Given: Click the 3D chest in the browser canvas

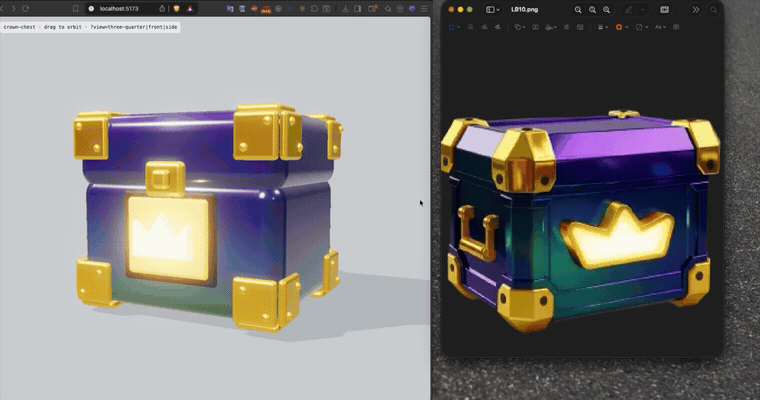Looking at the screenshot, I should (208, 218).
